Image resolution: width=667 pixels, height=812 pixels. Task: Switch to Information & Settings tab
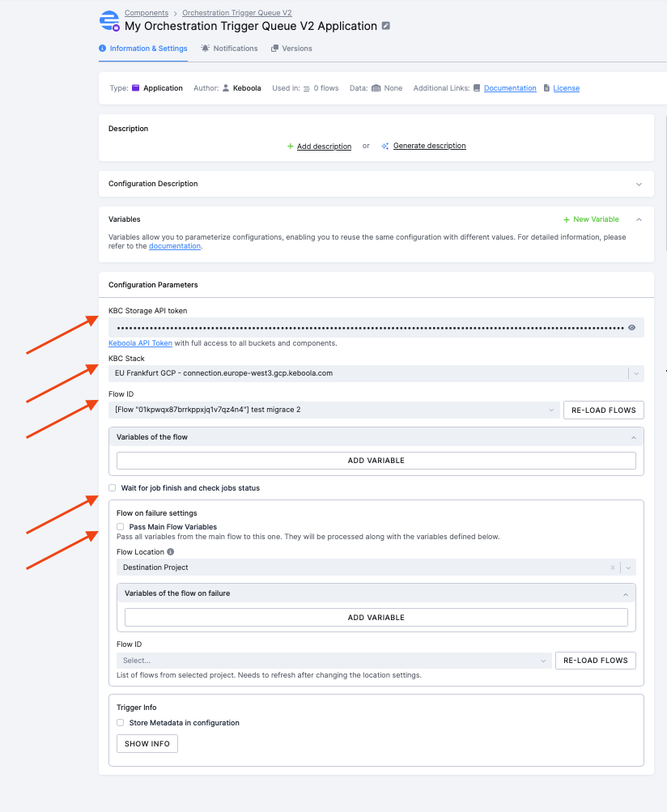143,48
